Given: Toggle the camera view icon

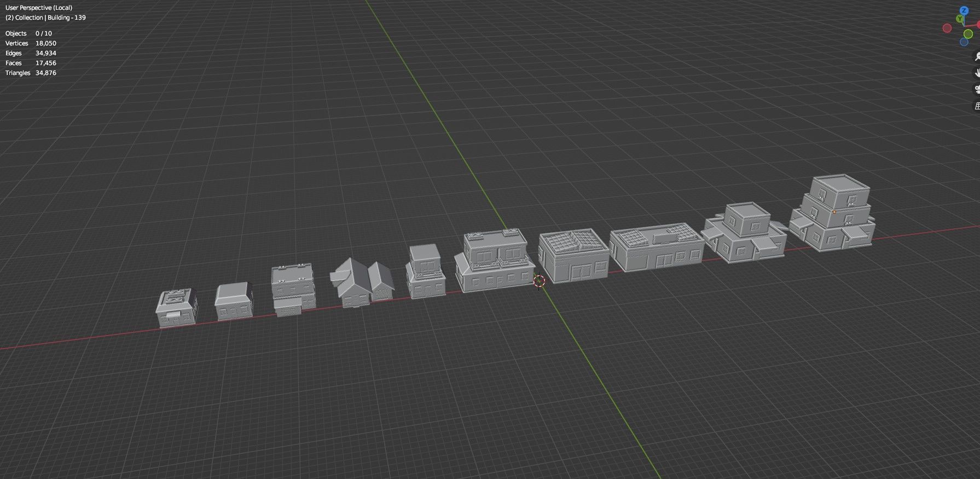Looking at the screenshot, I should click(977, 89).
